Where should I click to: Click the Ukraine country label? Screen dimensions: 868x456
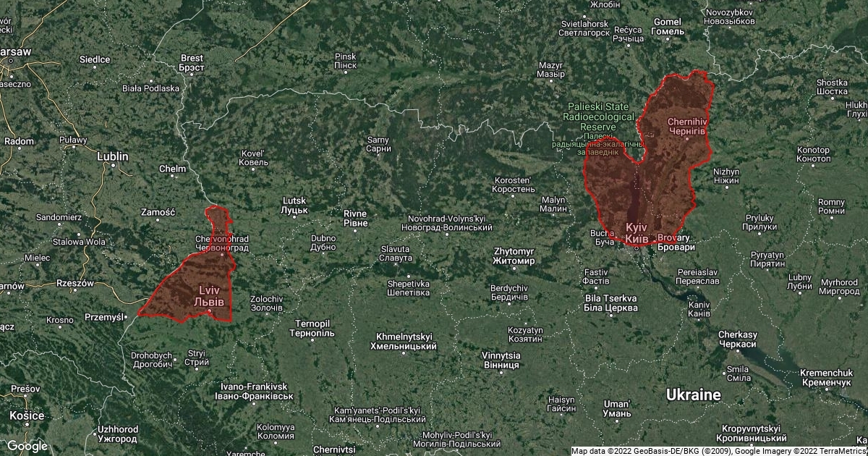694,395
